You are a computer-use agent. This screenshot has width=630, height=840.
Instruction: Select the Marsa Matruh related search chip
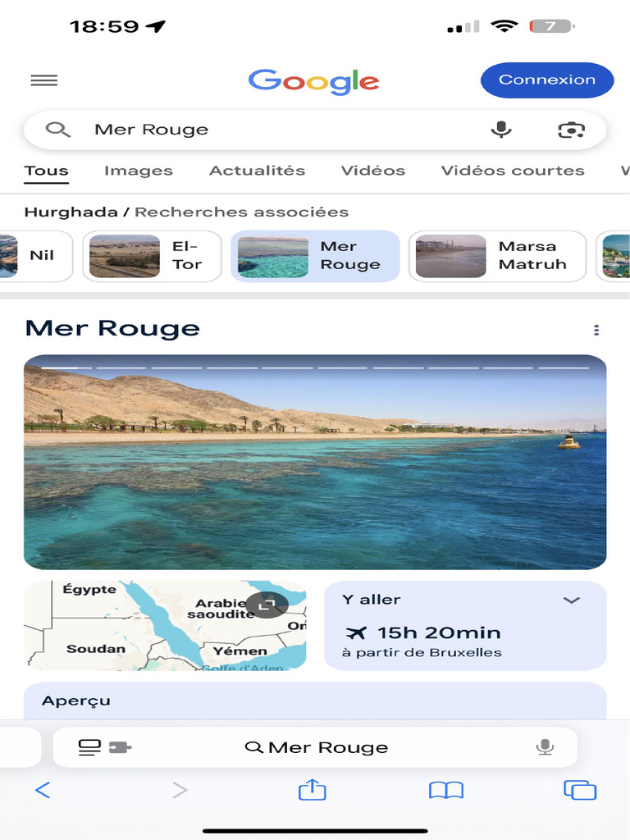pos(498,256)
